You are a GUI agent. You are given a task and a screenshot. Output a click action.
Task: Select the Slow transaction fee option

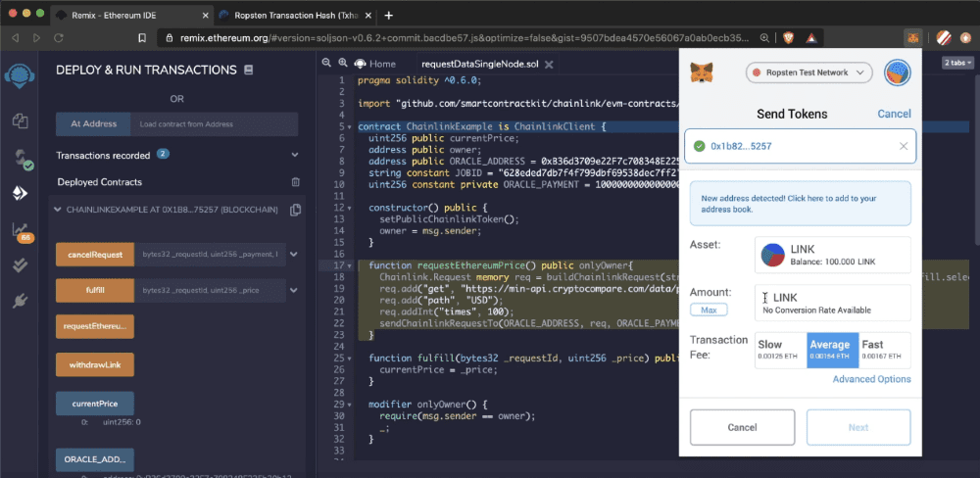click(781, 350)
